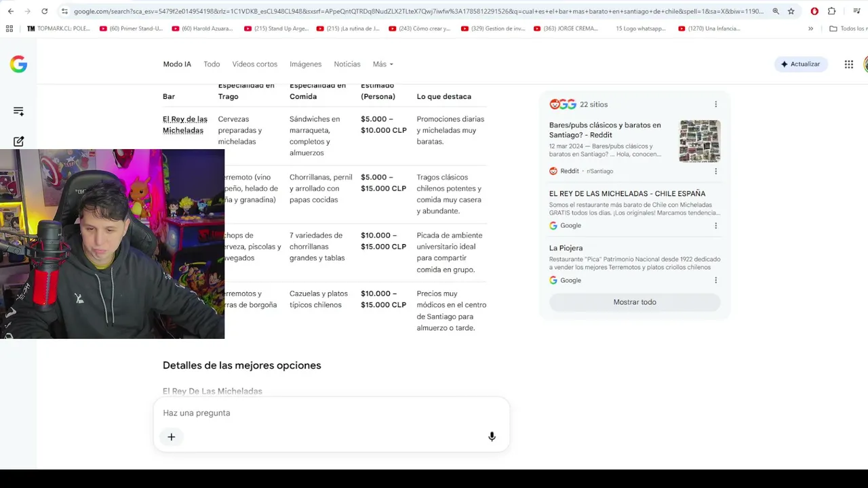The image size is (868, 488).
Task: Click the 'Tragos clásicos chilenos potentes' cell
Action: click(x=449, y=194)
